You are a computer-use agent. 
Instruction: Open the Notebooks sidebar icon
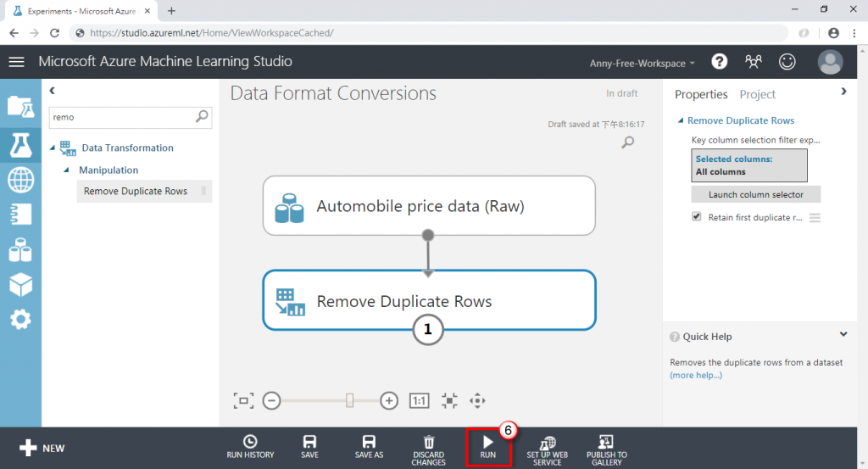[x=20, y=215]
